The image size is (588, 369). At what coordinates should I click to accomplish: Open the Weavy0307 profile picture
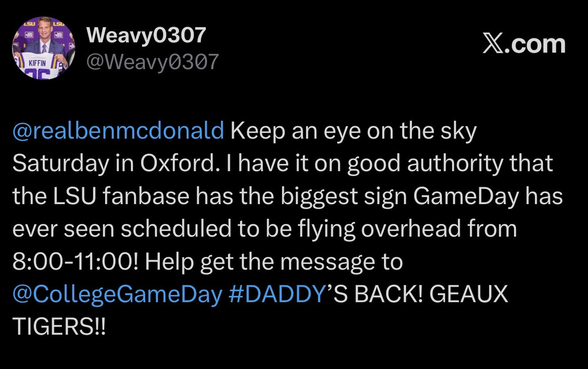44,48
